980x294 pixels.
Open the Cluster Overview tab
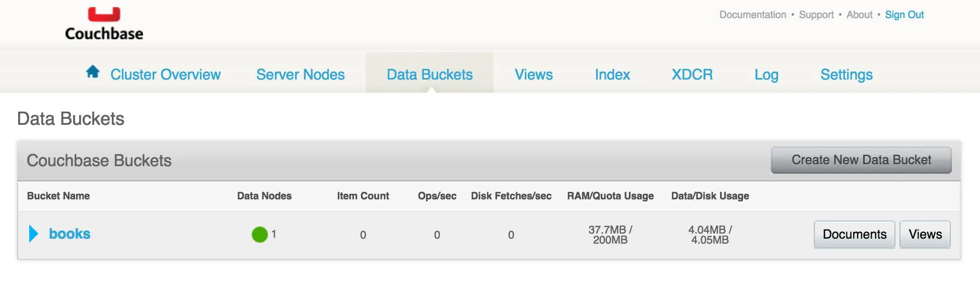click(x=165, y=75)
